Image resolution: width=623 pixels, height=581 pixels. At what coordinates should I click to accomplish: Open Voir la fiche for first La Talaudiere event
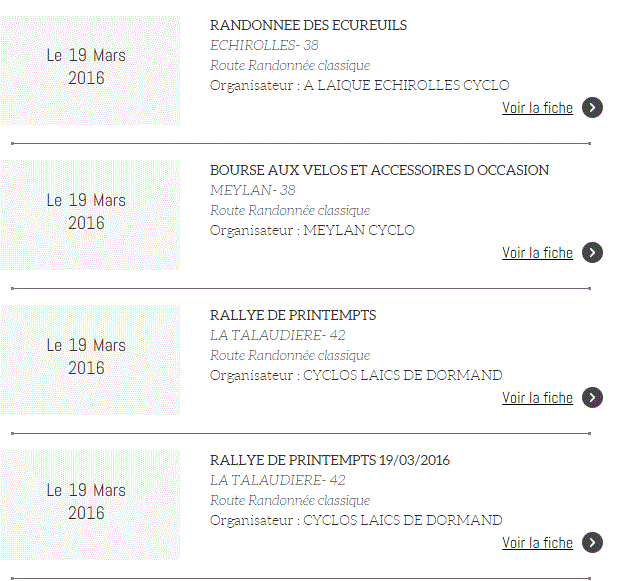click(x=537, y=398)
